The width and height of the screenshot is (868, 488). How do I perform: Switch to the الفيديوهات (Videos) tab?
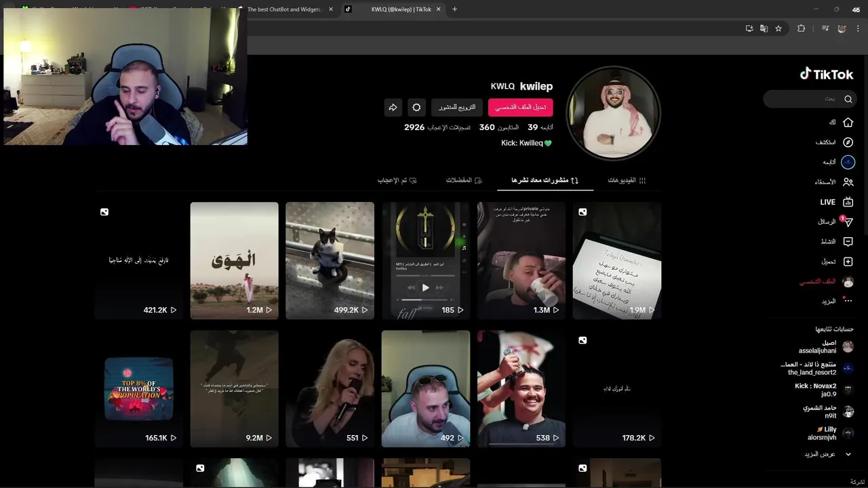[x=627, y=180]
